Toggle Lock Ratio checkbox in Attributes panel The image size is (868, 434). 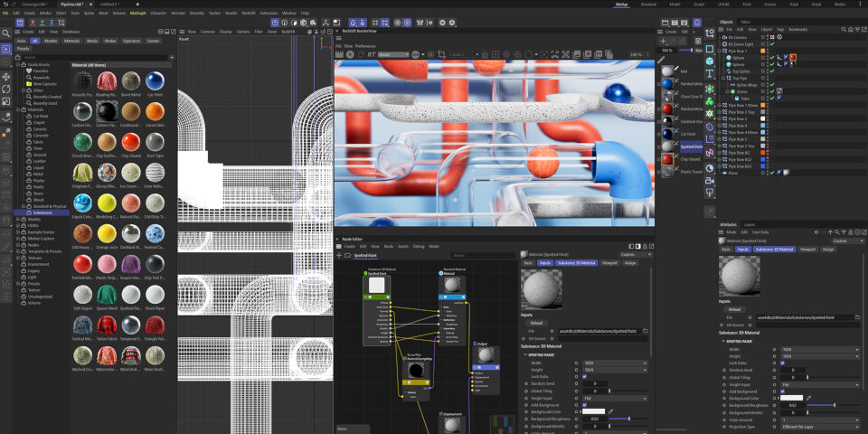click(x=781, y=363)
